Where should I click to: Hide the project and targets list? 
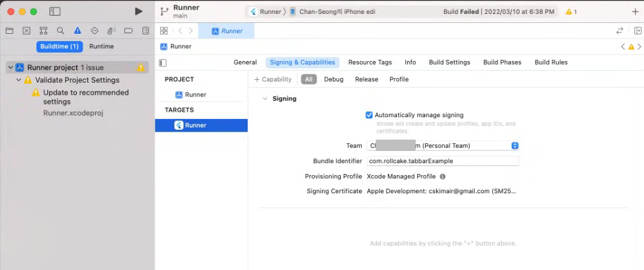163,63
